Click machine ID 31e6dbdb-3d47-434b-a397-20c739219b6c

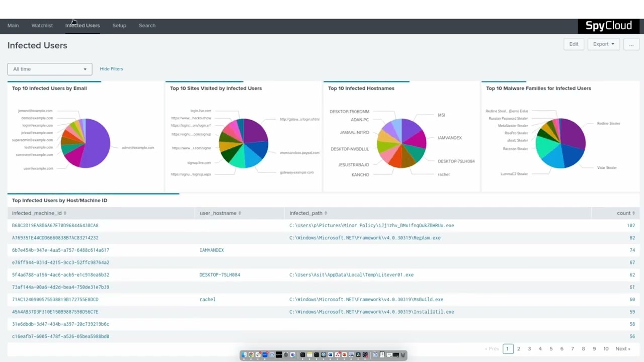[x=60, y=324]
